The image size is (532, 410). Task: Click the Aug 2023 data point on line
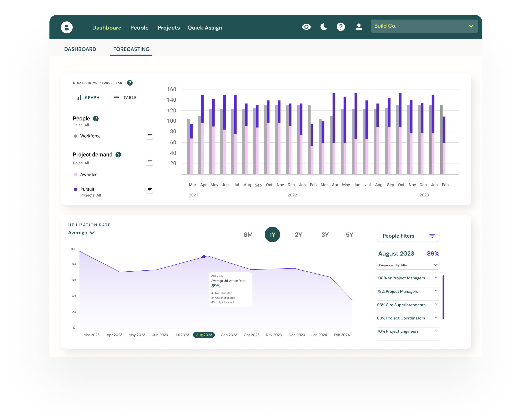click(x=204, y=257)
